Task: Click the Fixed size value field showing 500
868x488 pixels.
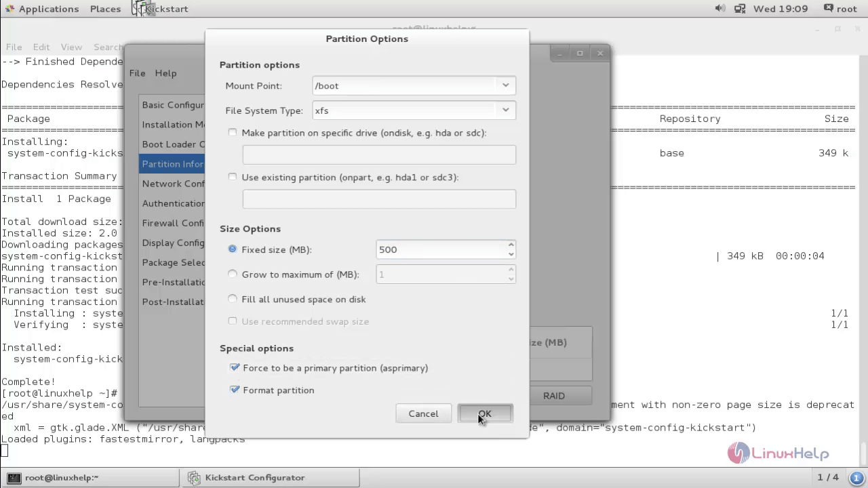Action: [441, 249]
